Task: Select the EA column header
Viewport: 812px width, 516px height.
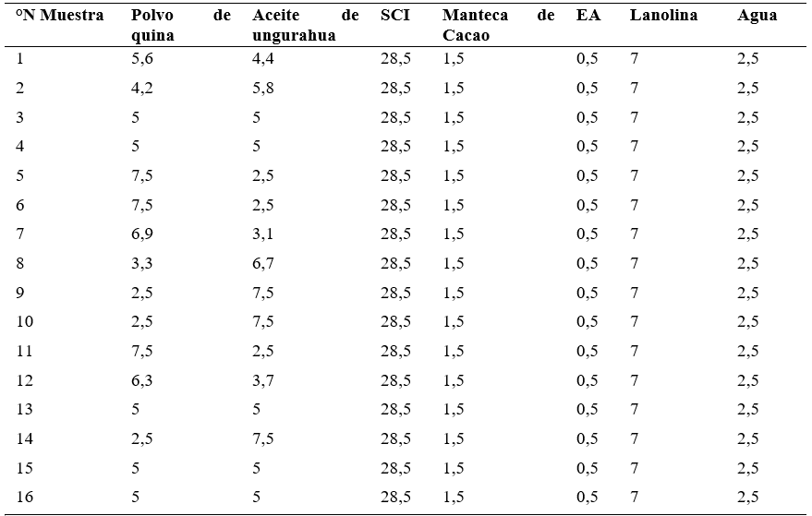Action: (588, 15)
